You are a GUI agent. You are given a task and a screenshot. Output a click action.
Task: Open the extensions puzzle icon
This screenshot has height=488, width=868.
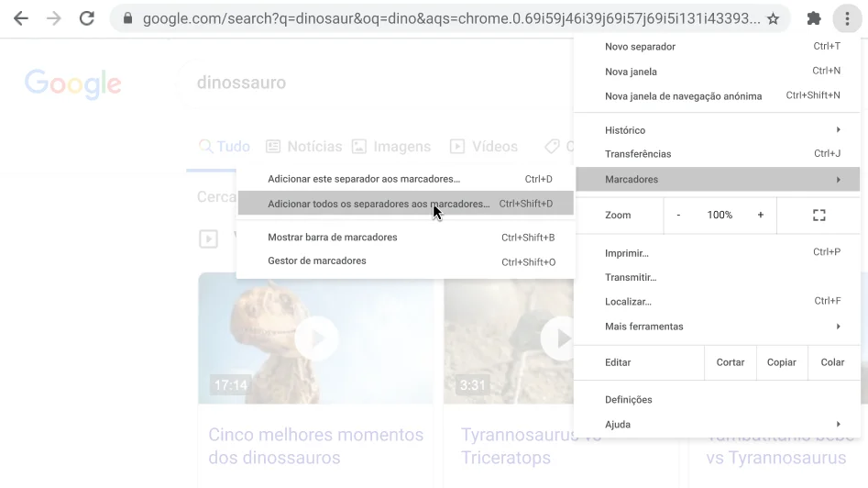[813, 18]
